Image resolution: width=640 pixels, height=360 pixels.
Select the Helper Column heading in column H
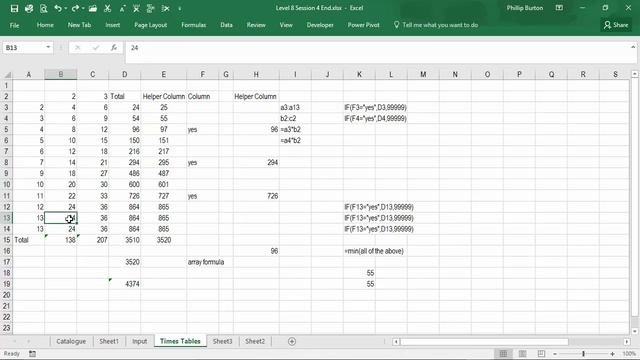click(256, 96)
